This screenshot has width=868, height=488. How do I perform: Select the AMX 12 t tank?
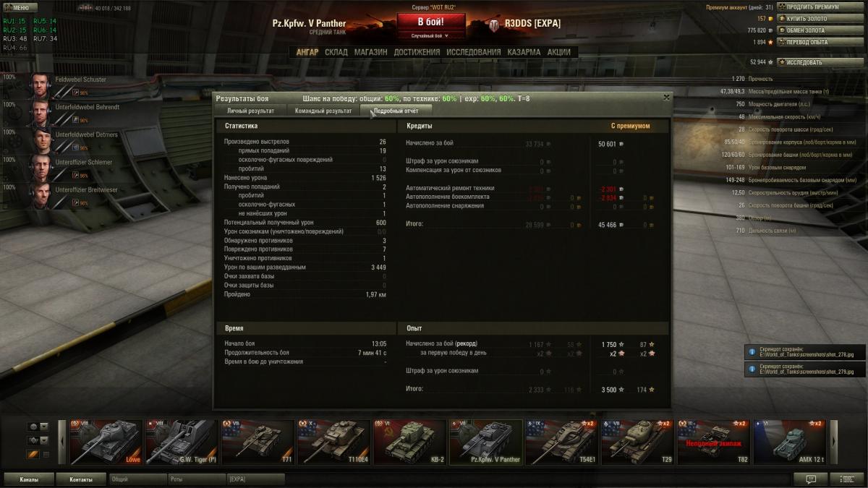click(790, 442)
